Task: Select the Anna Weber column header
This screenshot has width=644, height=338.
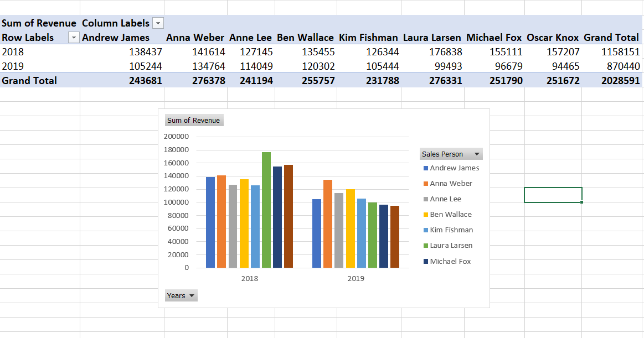Action: (195, 37)
